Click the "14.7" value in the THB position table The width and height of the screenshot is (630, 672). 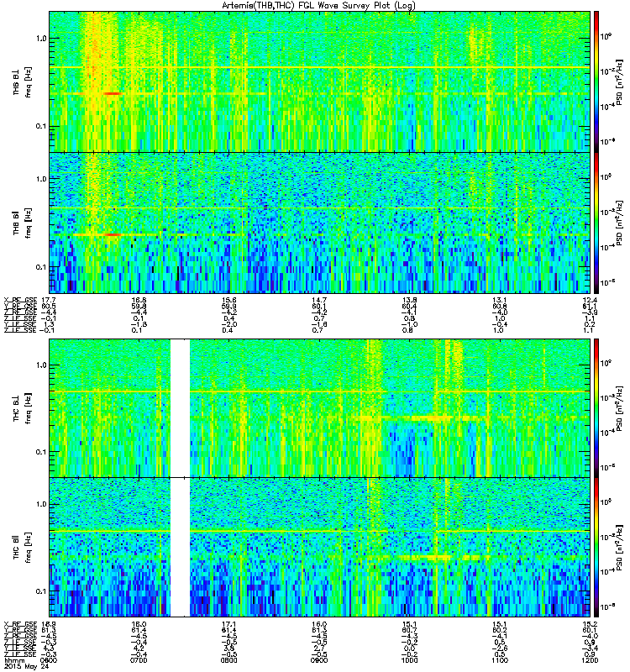[319, 300]
